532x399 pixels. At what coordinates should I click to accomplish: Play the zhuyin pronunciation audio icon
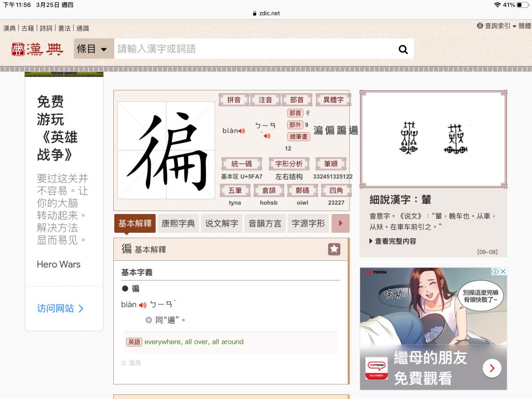[267, 136]
